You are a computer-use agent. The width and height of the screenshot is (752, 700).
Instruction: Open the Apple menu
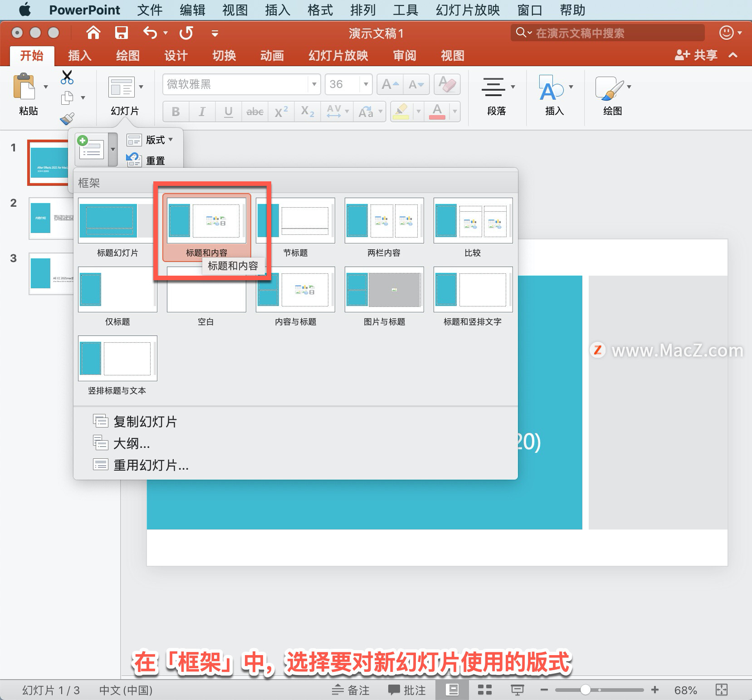pos(25,10)
